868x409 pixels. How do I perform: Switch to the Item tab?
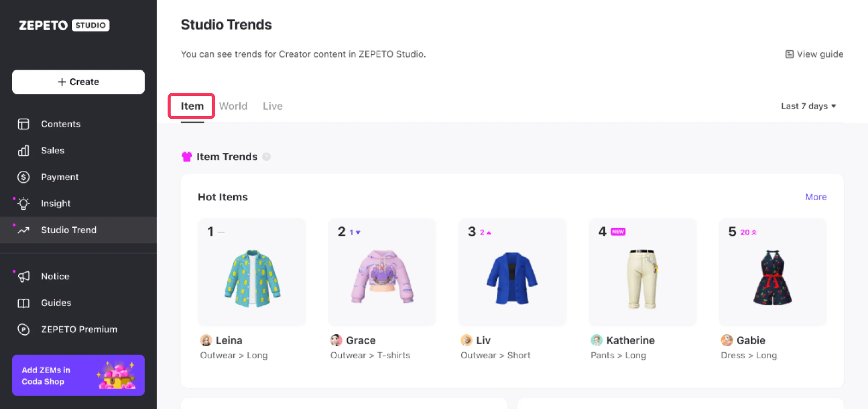pos(192,106)
